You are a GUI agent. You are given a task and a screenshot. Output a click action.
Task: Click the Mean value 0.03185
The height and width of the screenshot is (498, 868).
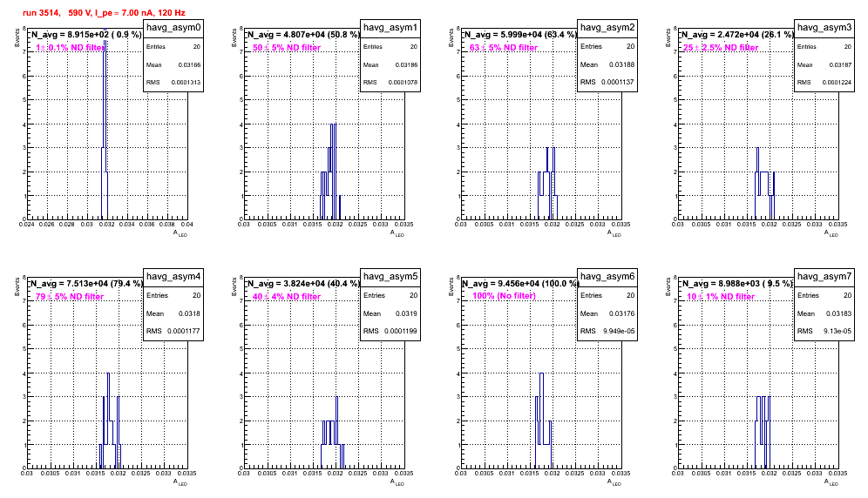point(406,64)
